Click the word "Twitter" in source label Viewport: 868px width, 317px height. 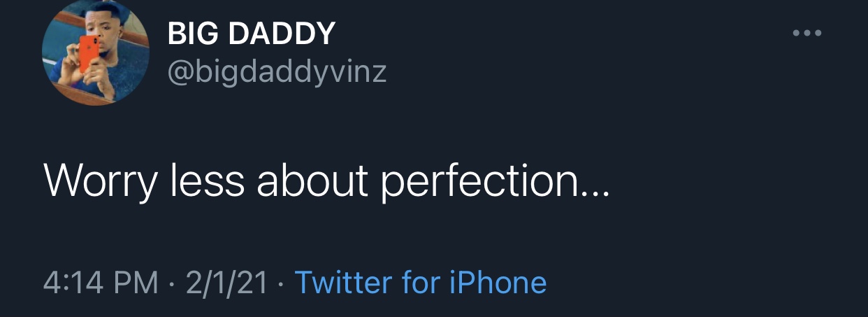tap(344, 283)
